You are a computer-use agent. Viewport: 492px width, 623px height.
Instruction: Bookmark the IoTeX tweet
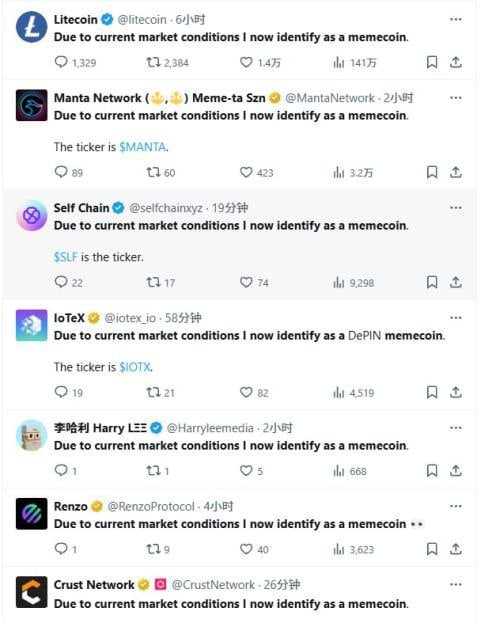click(432, 392)
